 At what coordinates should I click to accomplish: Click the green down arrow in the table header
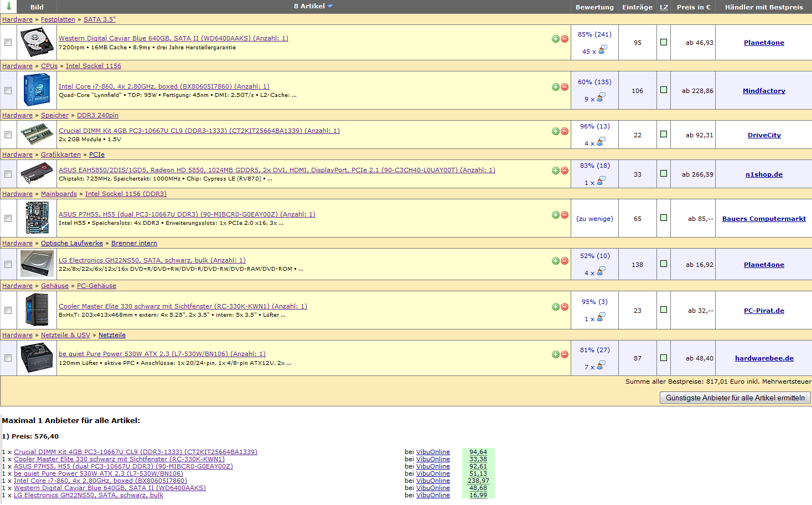[8, 6]
